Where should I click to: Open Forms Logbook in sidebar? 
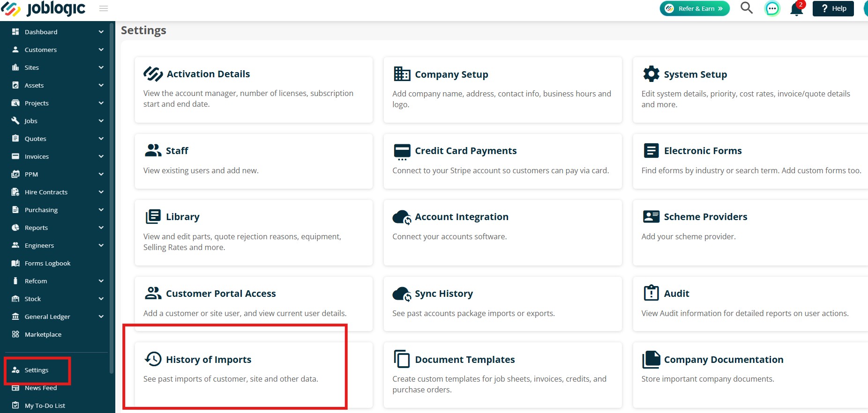click(x=47, y=263)
